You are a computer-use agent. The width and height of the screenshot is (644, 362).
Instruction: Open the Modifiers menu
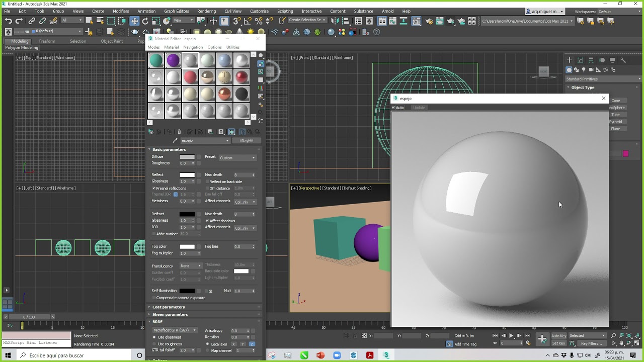121,11
